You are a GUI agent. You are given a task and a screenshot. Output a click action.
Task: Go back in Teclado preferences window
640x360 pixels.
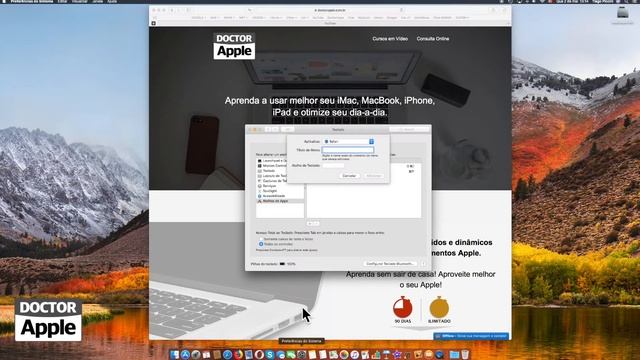coord(268,129)
